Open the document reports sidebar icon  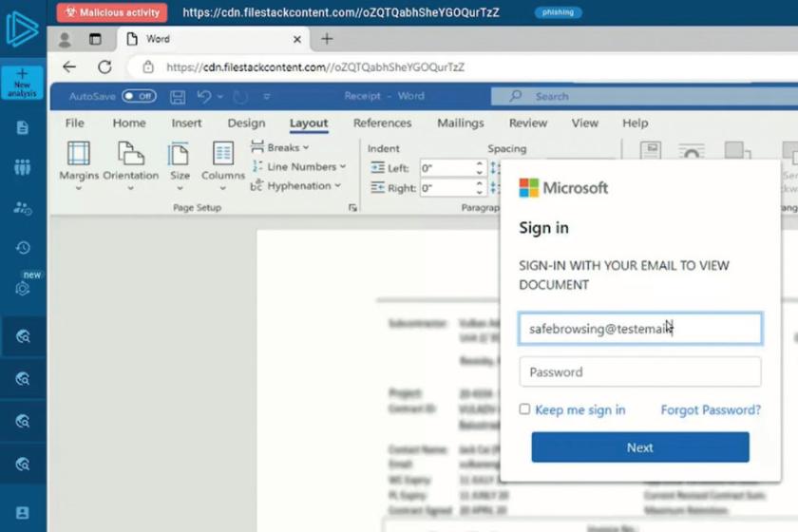coord(23,127)
